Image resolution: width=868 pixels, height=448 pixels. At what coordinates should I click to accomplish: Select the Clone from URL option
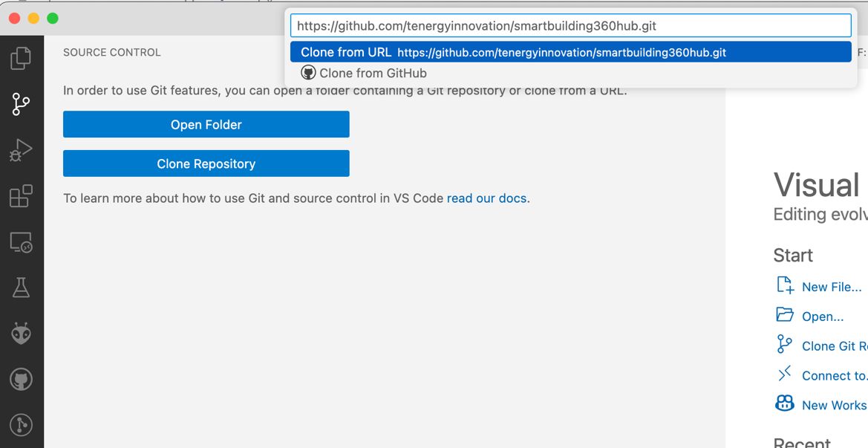click(x=571, y=52)
